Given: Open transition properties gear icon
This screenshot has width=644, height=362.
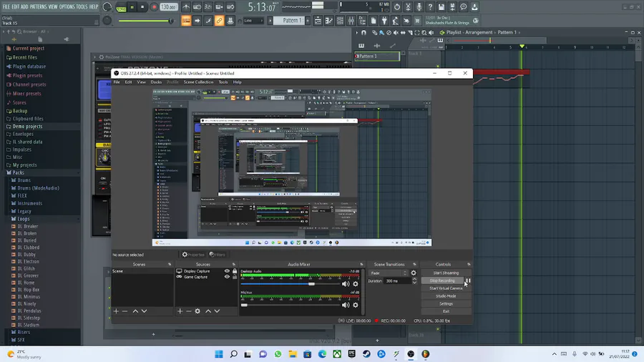Looking at the screenshot, I should (414, 273).
